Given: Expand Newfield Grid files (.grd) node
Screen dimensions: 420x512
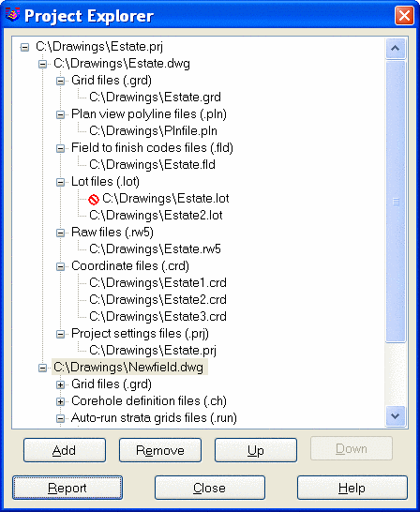Looking at the screenshot, I should pos(60,384).
